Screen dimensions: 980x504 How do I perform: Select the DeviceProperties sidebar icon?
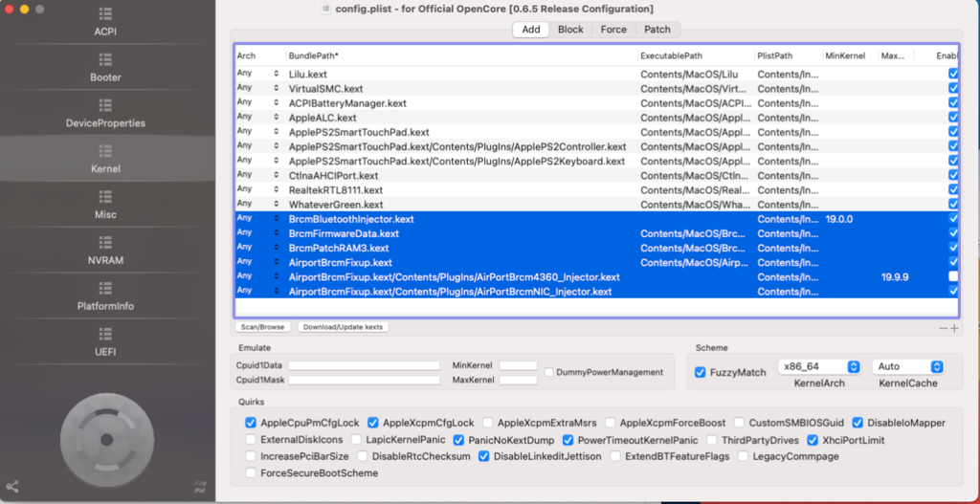click(x=105, y=106)
